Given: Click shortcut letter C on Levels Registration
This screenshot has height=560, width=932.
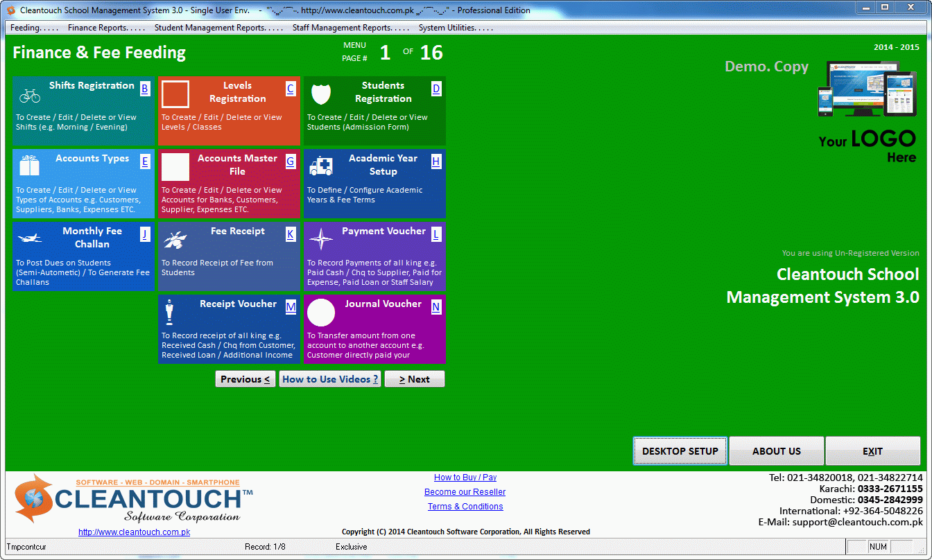Looking at the screenshot, I should (291, 89).
